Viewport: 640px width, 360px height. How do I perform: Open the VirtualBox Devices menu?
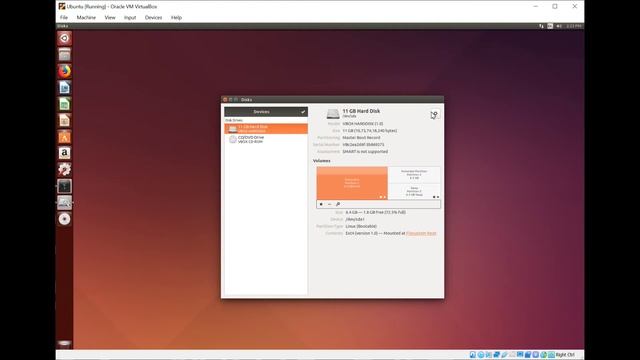click(153, 18)
